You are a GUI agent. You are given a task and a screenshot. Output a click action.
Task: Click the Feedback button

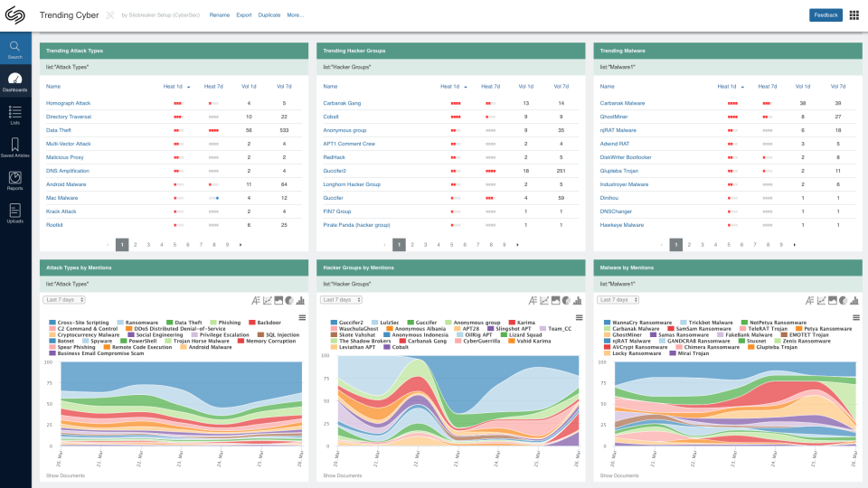point(826,15)
